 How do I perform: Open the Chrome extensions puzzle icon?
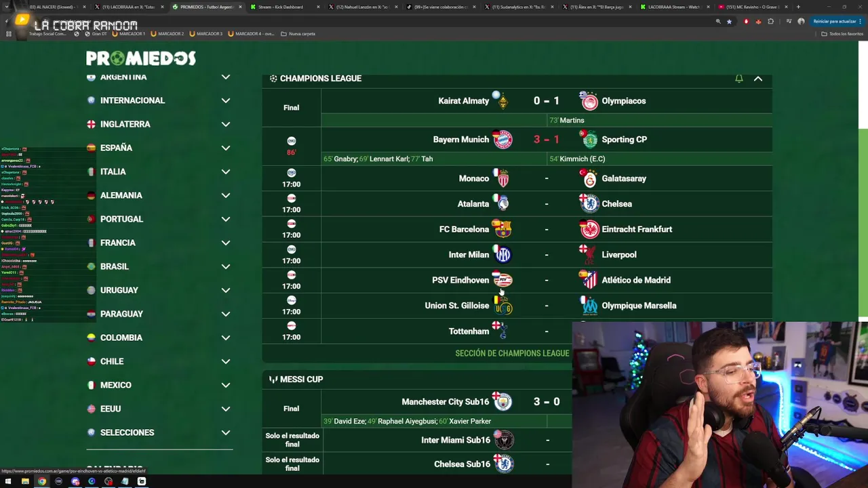(770, 21)
